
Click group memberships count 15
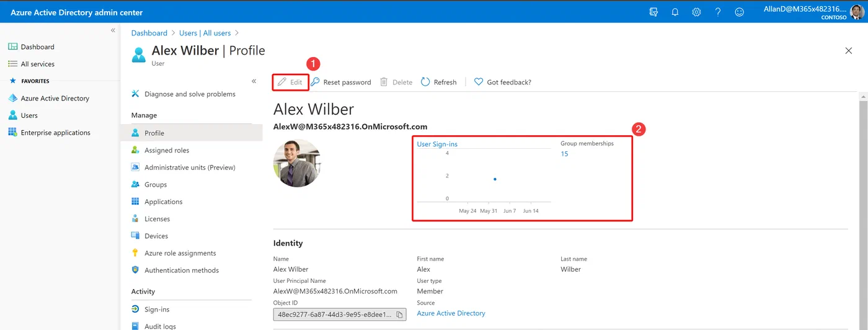pyautogui.click(x=564, y=154)
